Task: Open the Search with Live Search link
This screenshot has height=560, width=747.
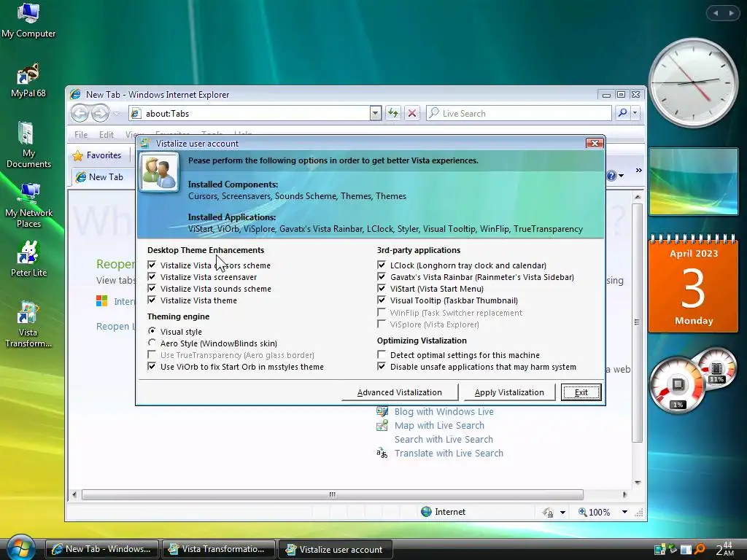Action: tap(444, 439)
